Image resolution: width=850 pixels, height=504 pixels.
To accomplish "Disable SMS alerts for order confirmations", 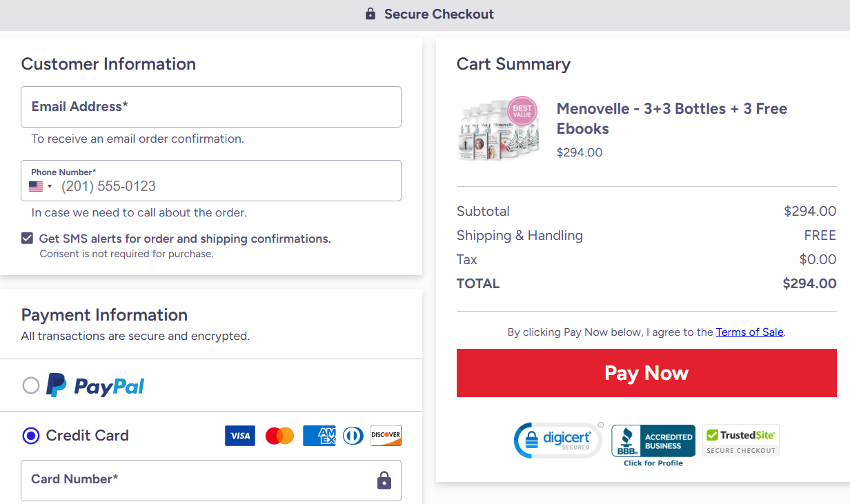I will point(27,237).
